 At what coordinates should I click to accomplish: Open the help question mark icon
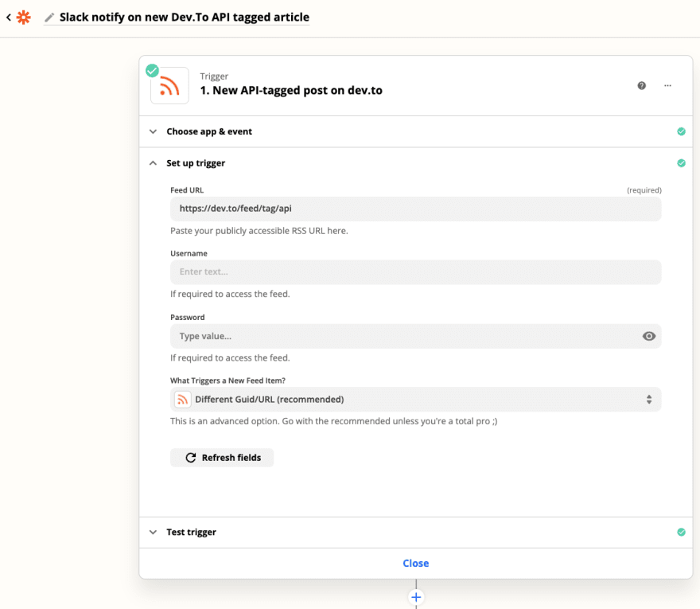pos(641,85)
